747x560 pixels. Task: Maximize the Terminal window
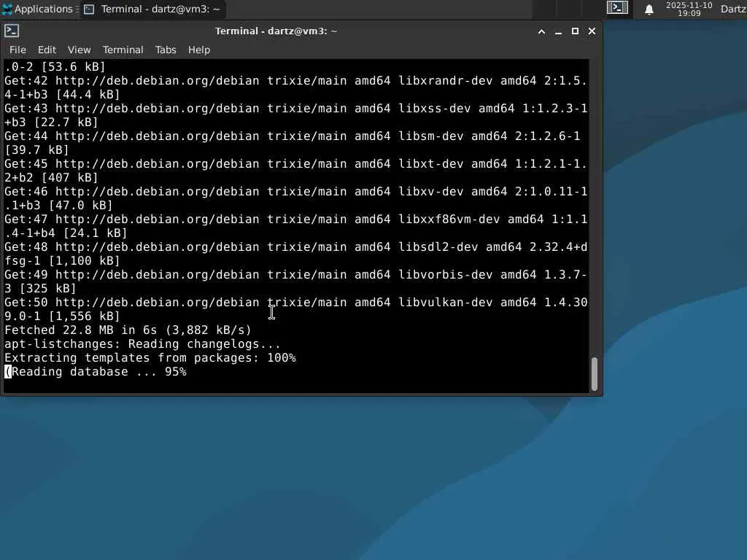coord(575,31)
